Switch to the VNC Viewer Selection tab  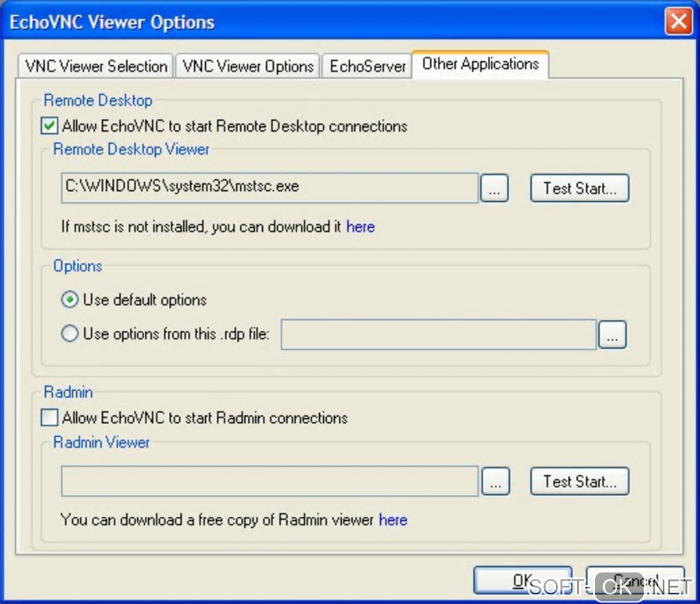[95, 66]
